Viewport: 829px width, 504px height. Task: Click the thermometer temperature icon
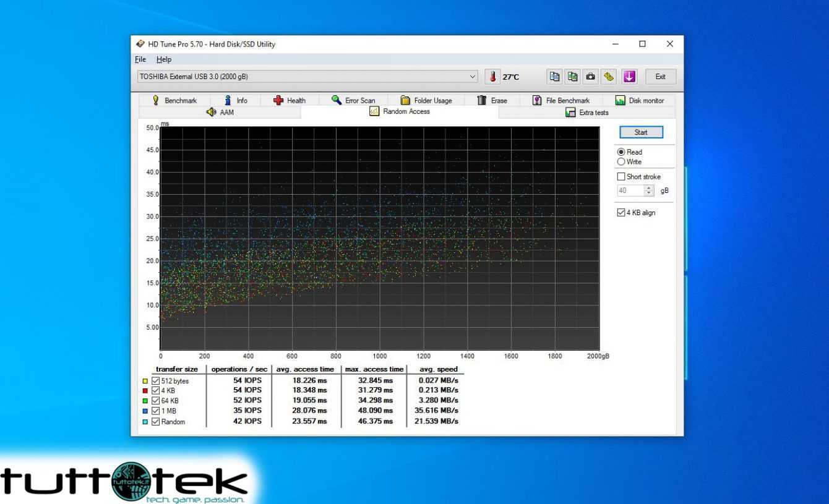pyautogui.click(x=492, y=77)
